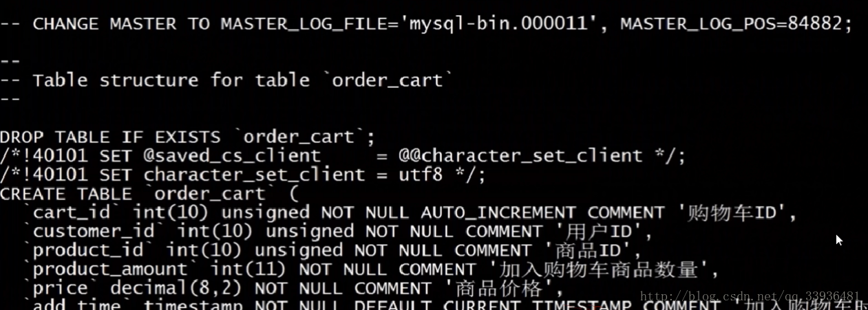Click the MASTER_LOG_POS=84882 value

tap(732, 24)
